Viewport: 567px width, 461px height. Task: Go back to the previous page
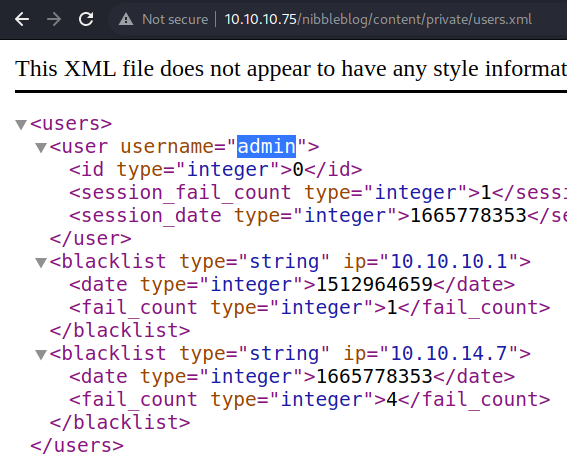point(22,19)
